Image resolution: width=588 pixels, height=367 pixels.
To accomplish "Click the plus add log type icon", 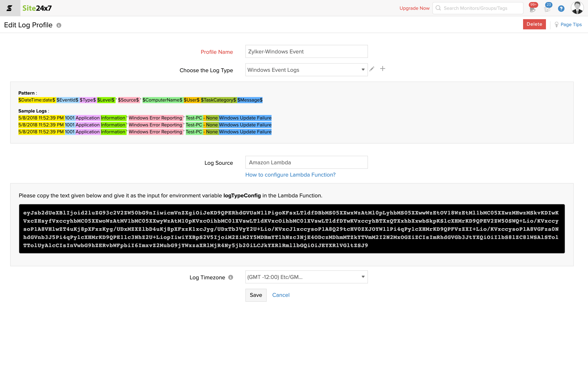I will [382, 69].
